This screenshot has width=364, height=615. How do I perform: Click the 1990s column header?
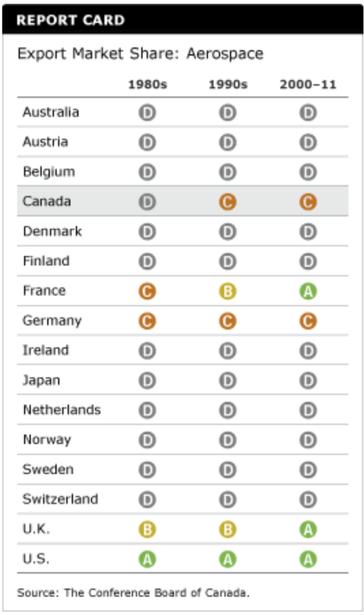(x=228, y=85)
